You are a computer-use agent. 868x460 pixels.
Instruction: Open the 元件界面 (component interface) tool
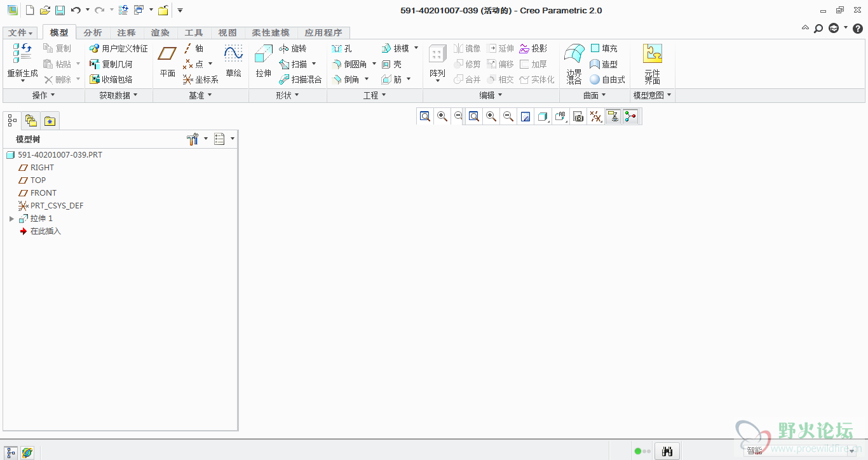(652, 64)
